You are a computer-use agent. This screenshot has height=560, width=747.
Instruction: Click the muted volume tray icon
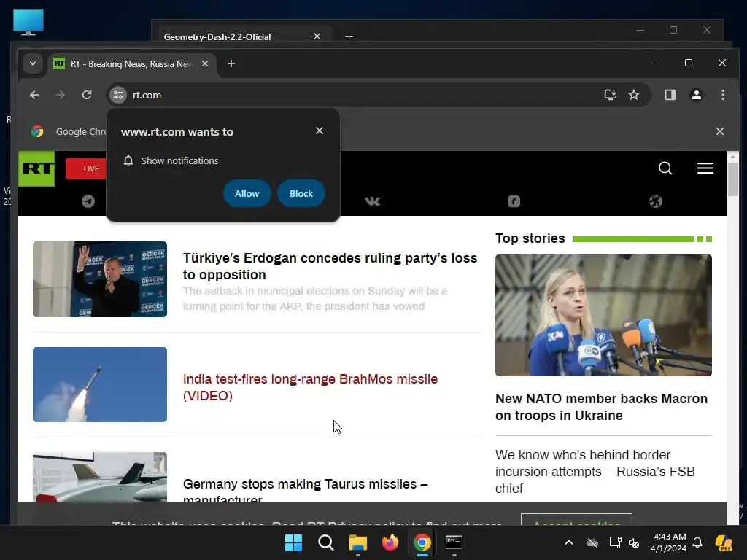pos(634,542)
